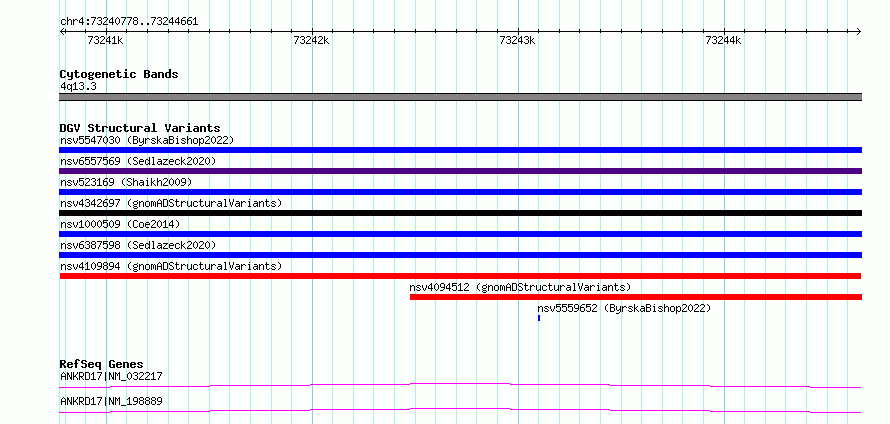Click the nsv5559652 (ByrskaBishop2022) label
This screenshot has width=890, height=424.
[x=624, y=308]
